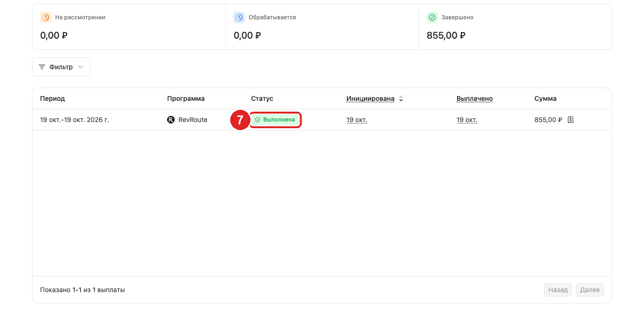Click the Обрабатывается amount 0,00 ₽
Screen dimensions: 644x311
point(247,35)
